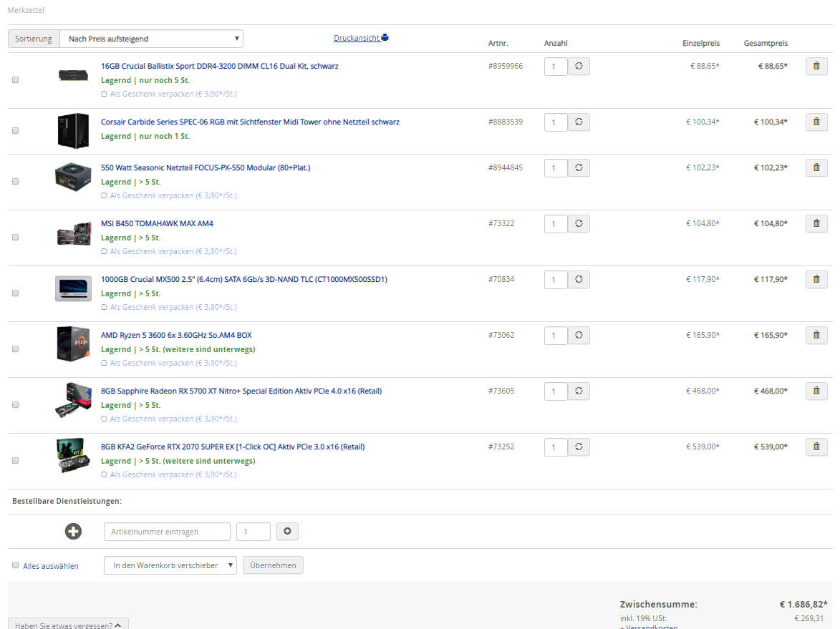Screen dimensions: 840x629
Task: Click the Übernehmen button
Action: (x=273, y=565)
